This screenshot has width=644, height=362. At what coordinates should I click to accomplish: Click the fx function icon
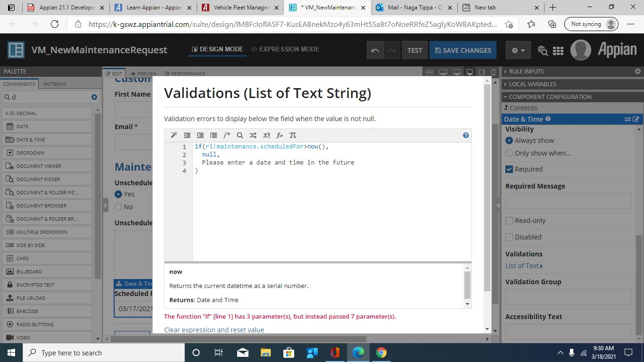click(x=280, y=135)
